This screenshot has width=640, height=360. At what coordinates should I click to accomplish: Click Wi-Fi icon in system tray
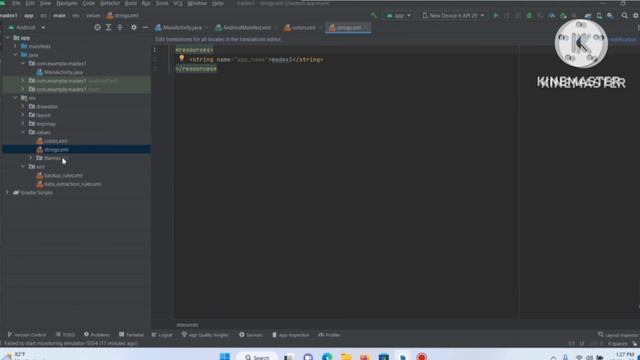(579, 358)
